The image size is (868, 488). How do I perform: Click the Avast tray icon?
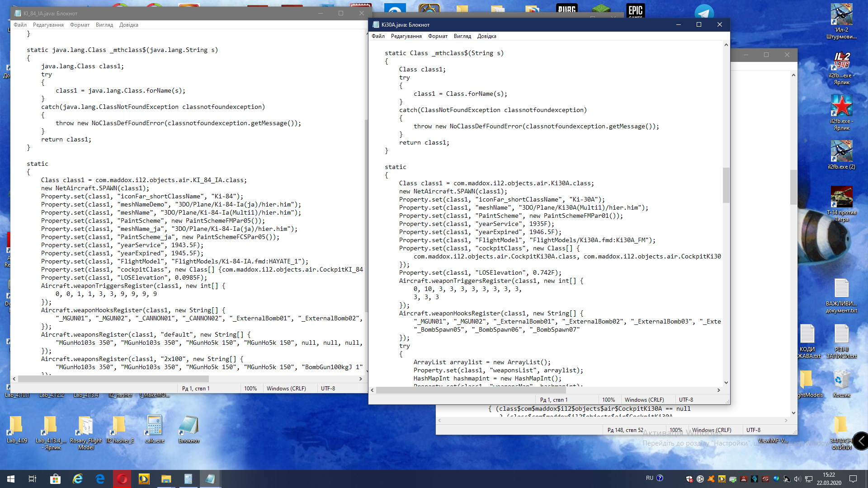click(x=711, y=479)
